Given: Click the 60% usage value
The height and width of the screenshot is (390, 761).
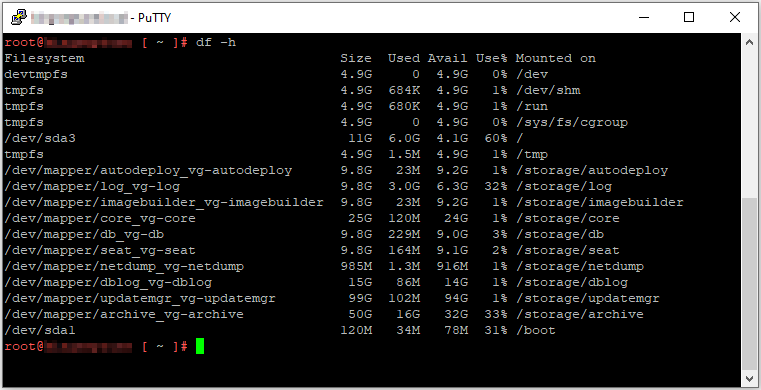Looking at the screenshot, I should [x=496, y=138].
